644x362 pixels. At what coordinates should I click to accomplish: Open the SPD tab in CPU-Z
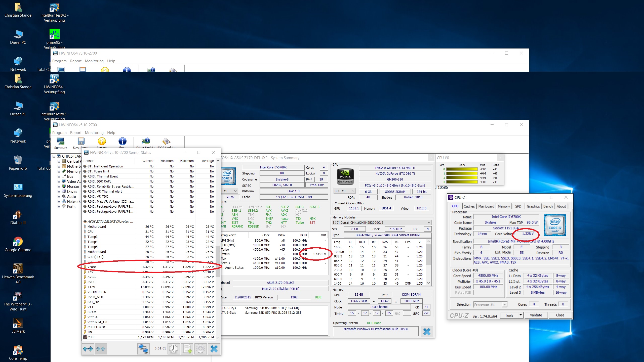click(x=518, y=206)
